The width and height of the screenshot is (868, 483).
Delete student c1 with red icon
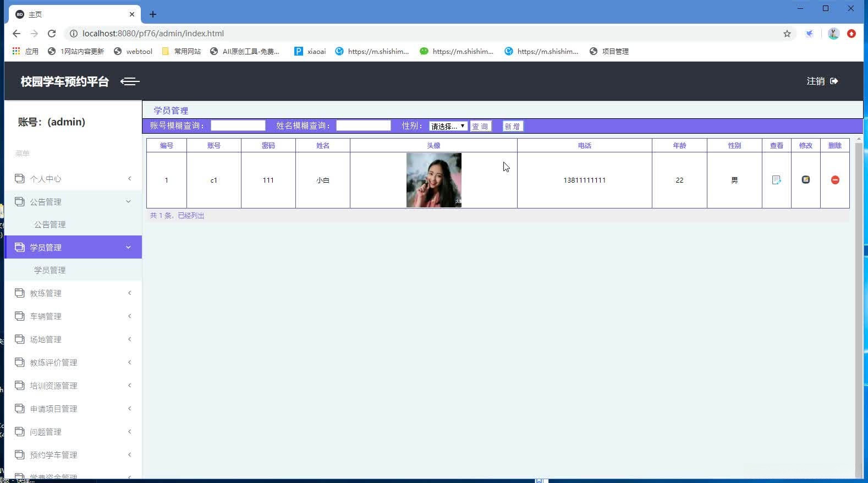[835, 180]
